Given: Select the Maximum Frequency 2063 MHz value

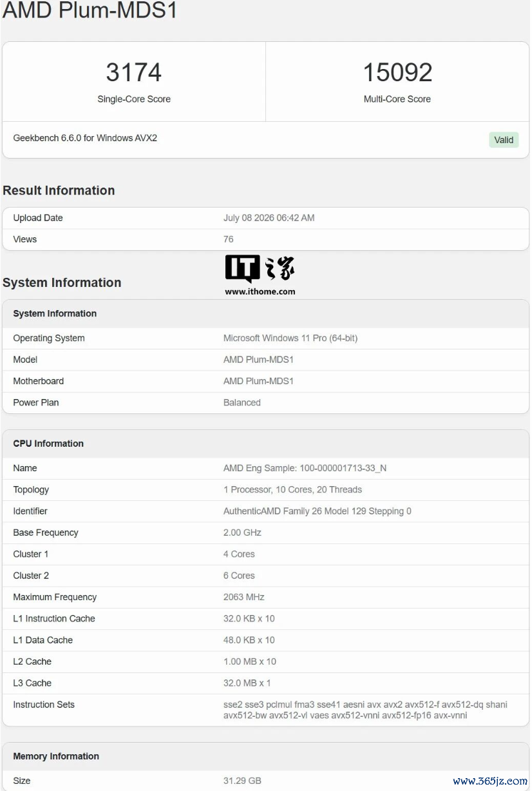Looking at the screenshot, I should point(244,597).
